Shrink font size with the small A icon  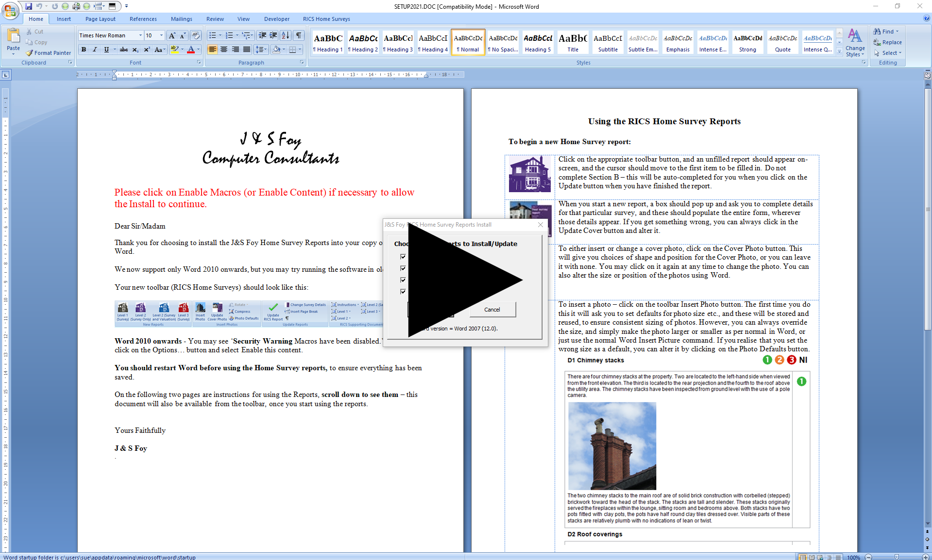click(x=183, y=35)
